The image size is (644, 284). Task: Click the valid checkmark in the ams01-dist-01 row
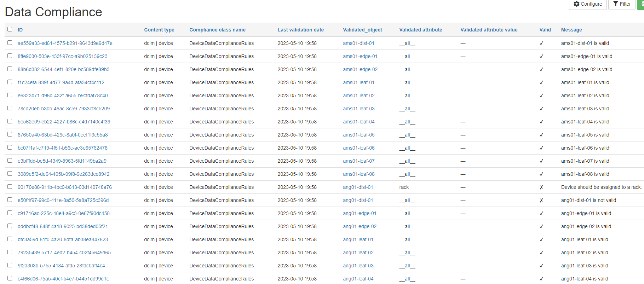click(541, 44)
